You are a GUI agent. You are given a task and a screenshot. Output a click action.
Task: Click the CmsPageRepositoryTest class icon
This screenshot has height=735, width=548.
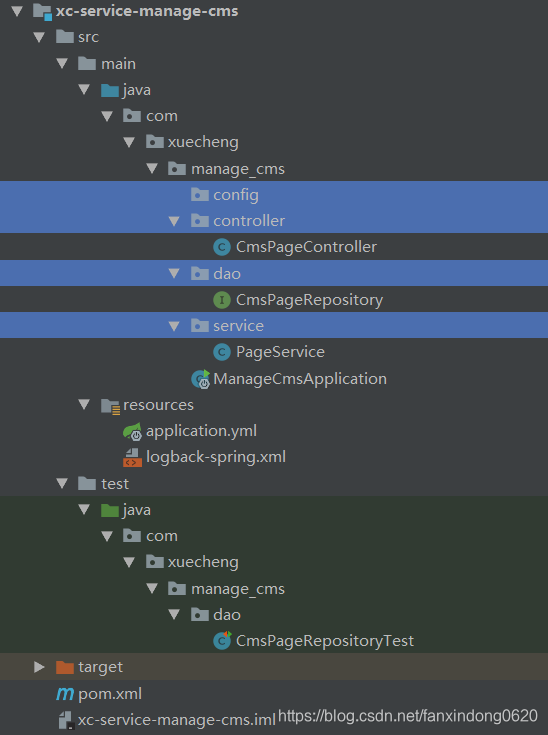222,641
